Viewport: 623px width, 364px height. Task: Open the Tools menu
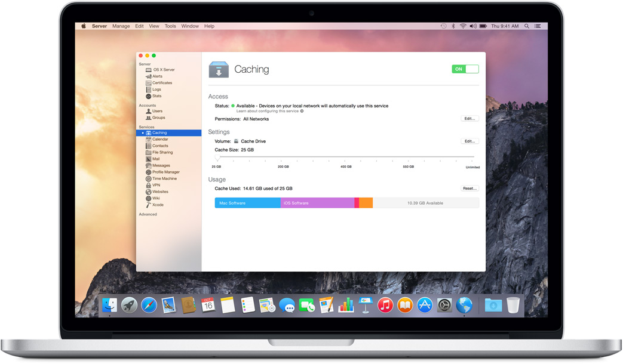[170, 26]
